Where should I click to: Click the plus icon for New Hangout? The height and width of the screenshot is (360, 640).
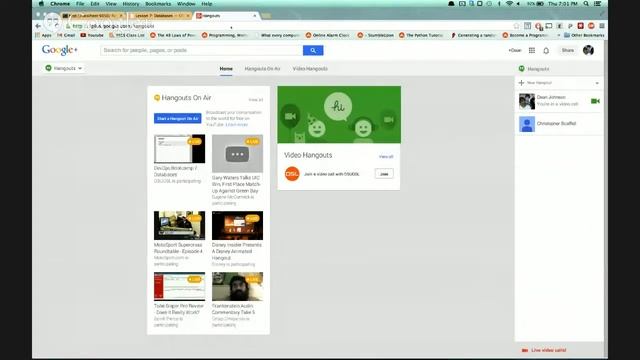point(521,83)
